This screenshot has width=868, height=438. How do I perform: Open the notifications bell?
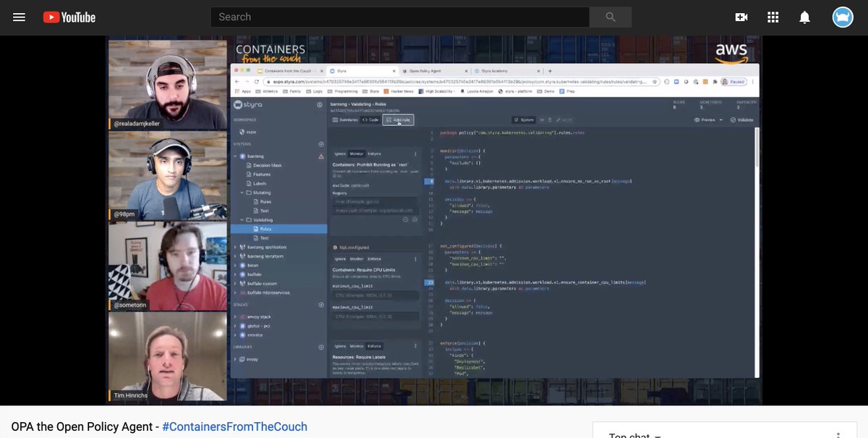804,17
